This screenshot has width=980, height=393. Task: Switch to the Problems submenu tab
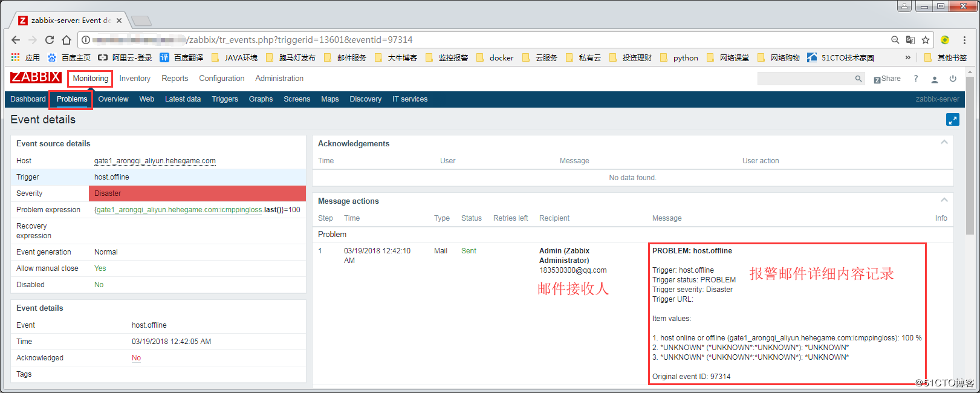(72, 99)
